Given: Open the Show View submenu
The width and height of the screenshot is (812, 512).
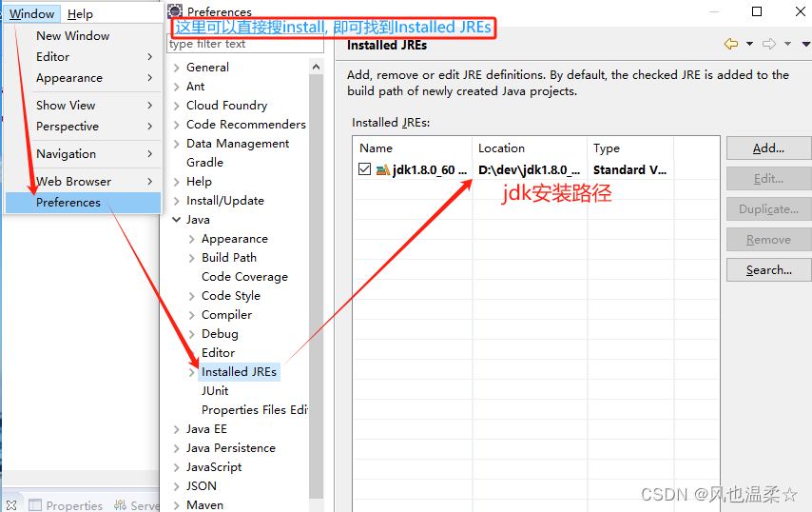Looking at the screenshot, I should pyautogui.click(x=84, y=106).
